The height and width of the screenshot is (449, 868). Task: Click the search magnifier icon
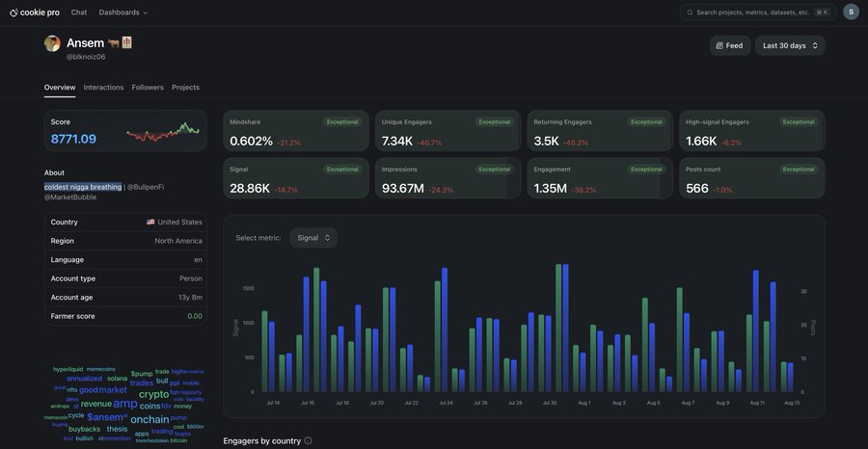pyautogui.click(x=690, y=13)
